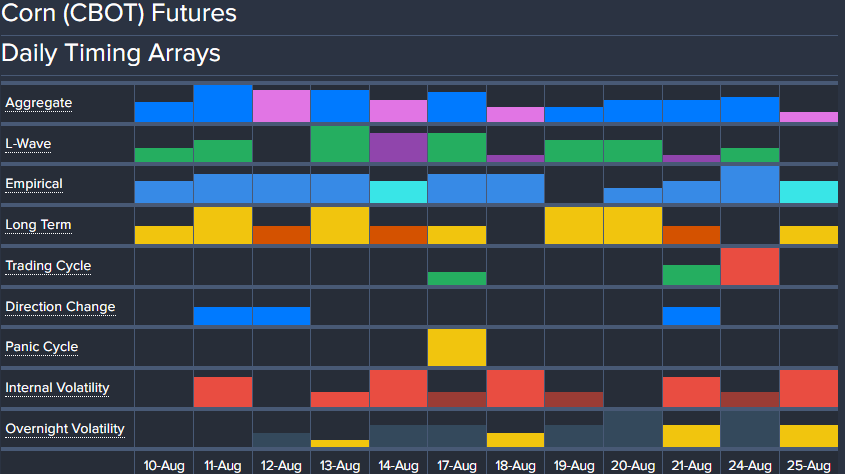Open the Aggregate row label link
This screenshot has width=845, height=474.
click(x=38, y=103)
